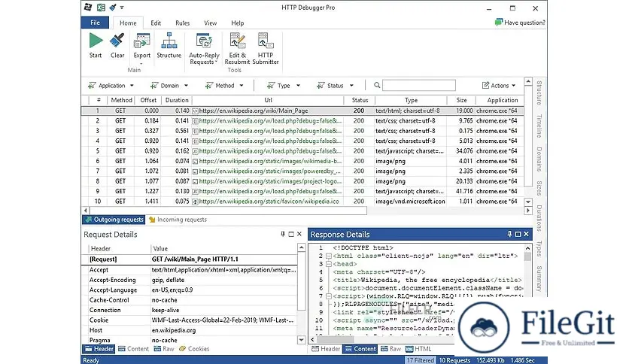Click the Have question? chat icon
Screen dimensions: 629x364
point(499,22)
